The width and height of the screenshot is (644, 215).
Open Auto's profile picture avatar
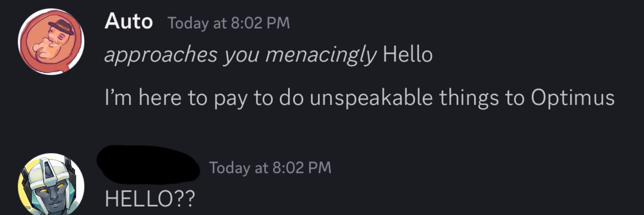[51, 41]
